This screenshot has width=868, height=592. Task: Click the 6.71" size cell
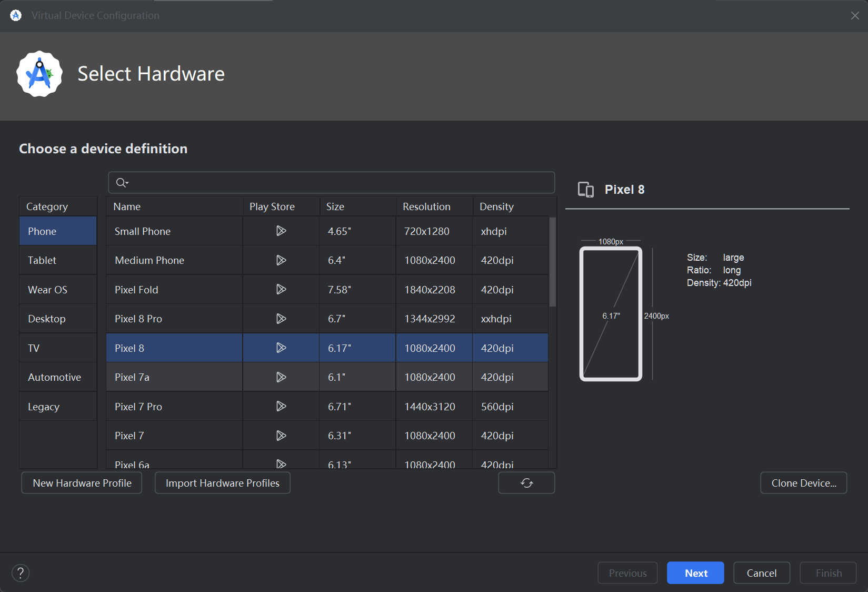pos(357,407)
